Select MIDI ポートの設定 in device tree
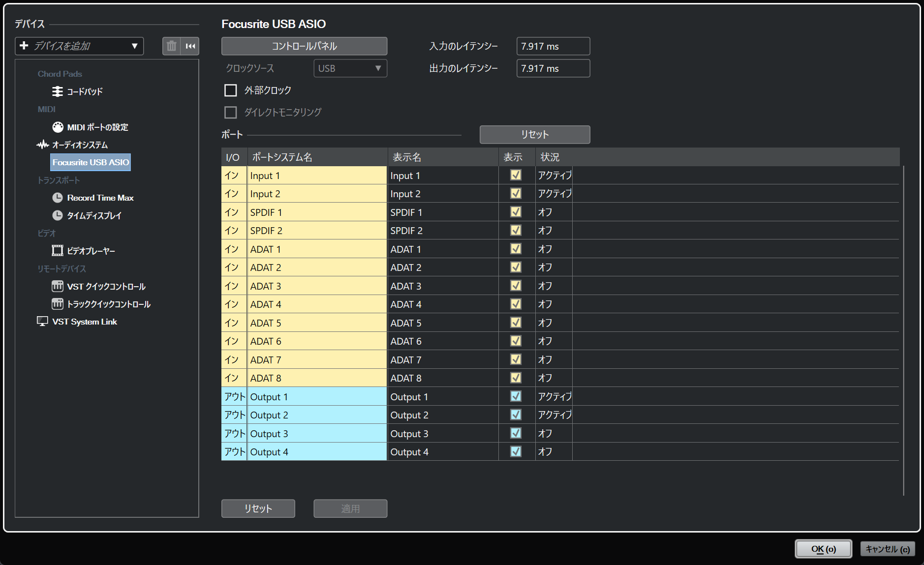The height and width of the screenshot is (565, 924). 97,127
